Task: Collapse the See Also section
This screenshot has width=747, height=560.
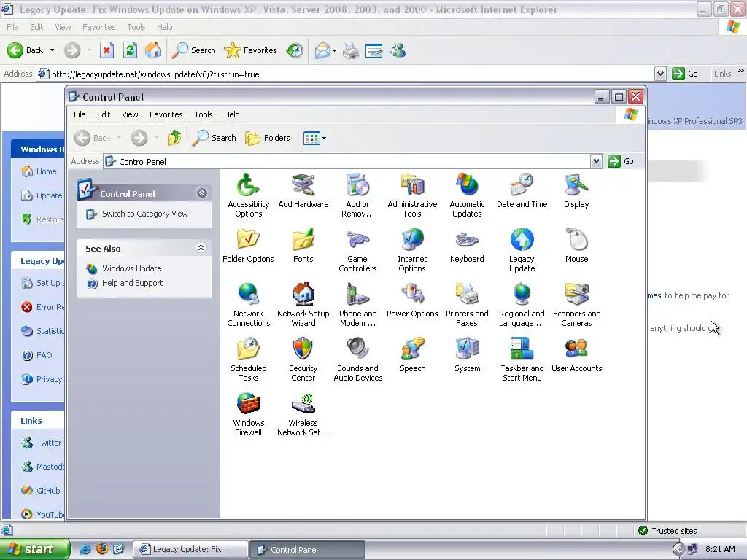Action: 201,248
